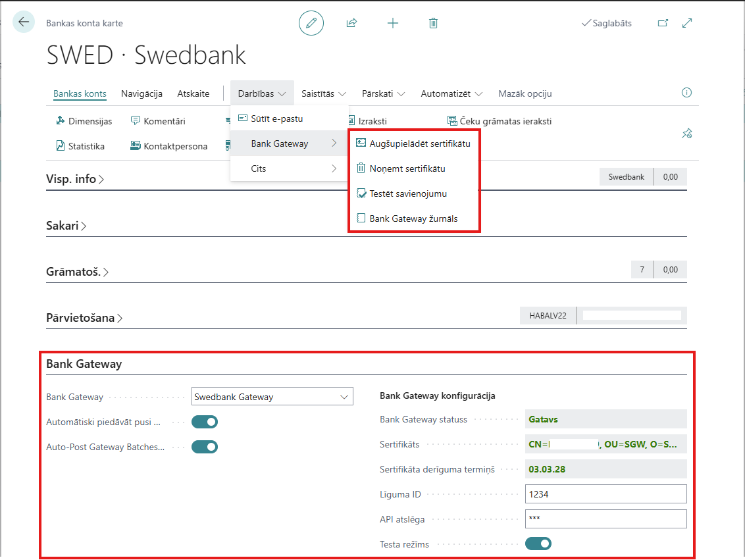The width and height of the screenshot is (745, 560).
Task: Open card in new window icon
Action: click(x=663, y=23)
